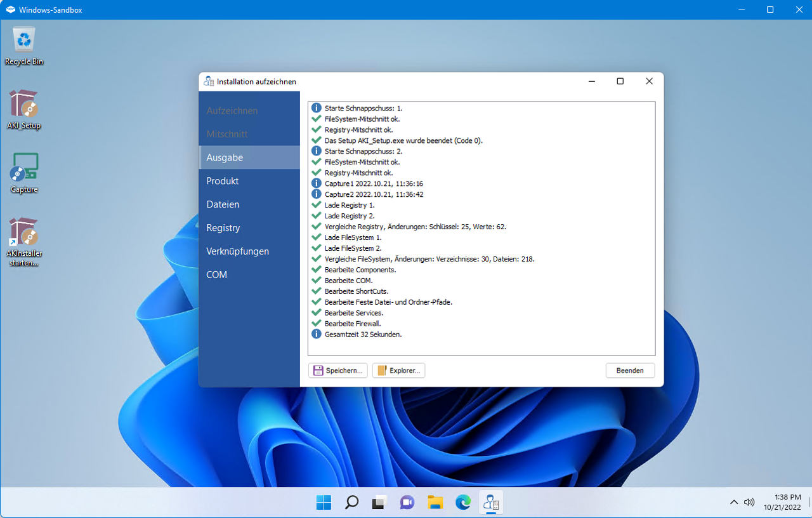The width and height of the screenshot is (812, 518).
Task: Click info icon next to Capture1 timestamp
Action: [x=317, y=183]
